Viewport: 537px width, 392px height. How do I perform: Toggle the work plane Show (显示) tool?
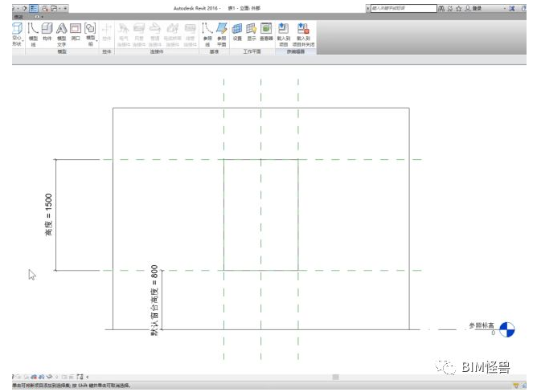(x=251, y=32)
